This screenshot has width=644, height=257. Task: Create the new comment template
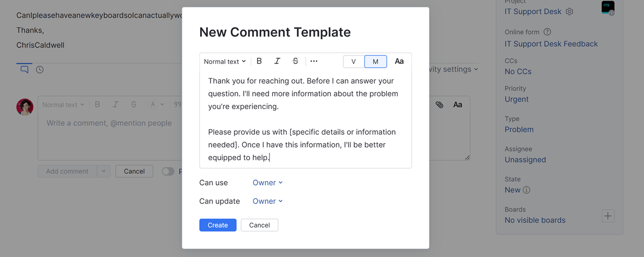point(217,225)
